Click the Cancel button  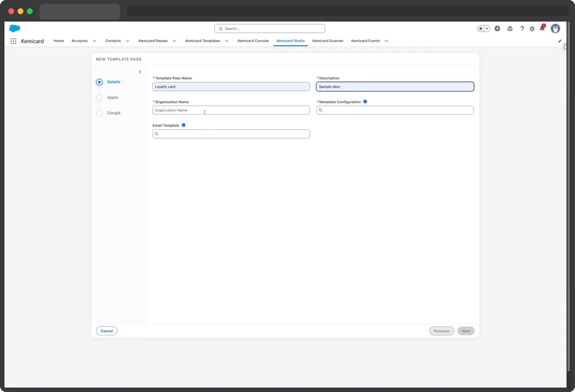pos(107,331)
